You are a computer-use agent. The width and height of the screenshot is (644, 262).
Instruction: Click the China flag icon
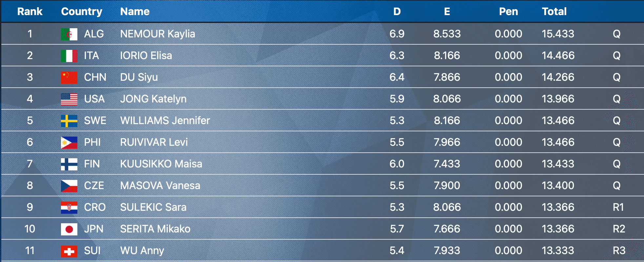69,77
